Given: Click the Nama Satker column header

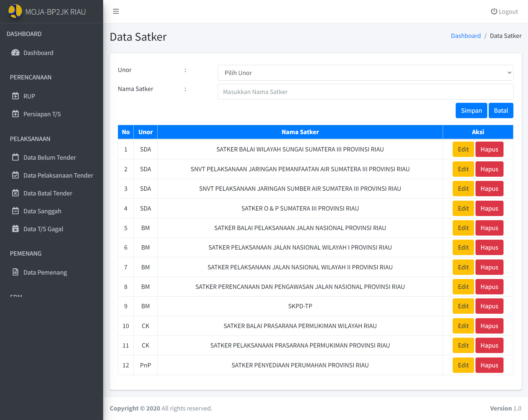Looking at the screenshot, I should click(x=300, y=132).
